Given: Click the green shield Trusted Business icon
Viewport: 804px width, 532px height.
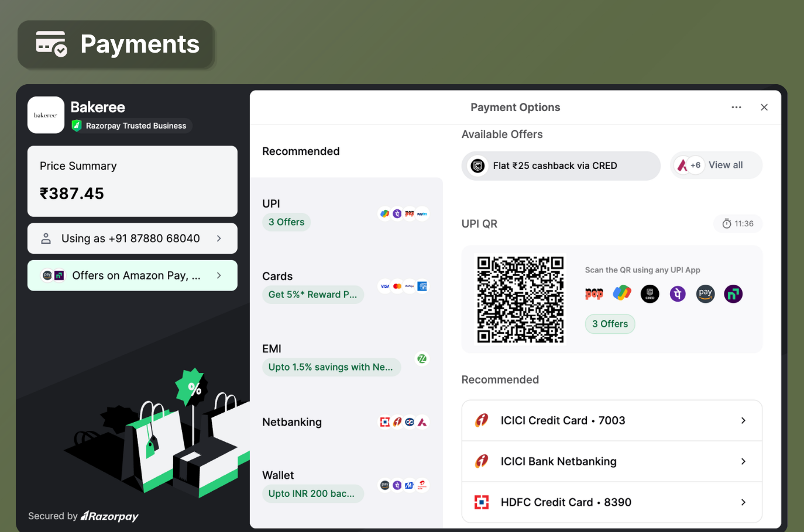Looking at the screenshot, I should click(76, 126).
